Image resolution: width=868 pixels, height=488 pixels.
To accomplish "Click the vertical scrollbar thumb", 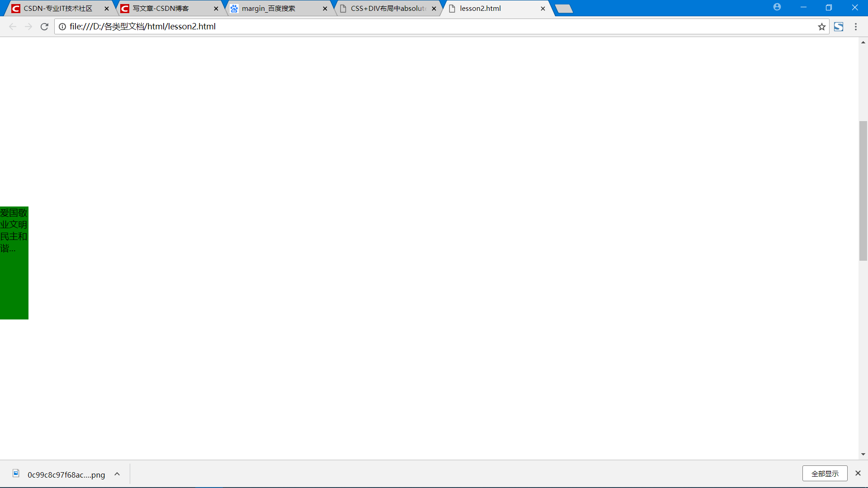I will tap(863, 191).
